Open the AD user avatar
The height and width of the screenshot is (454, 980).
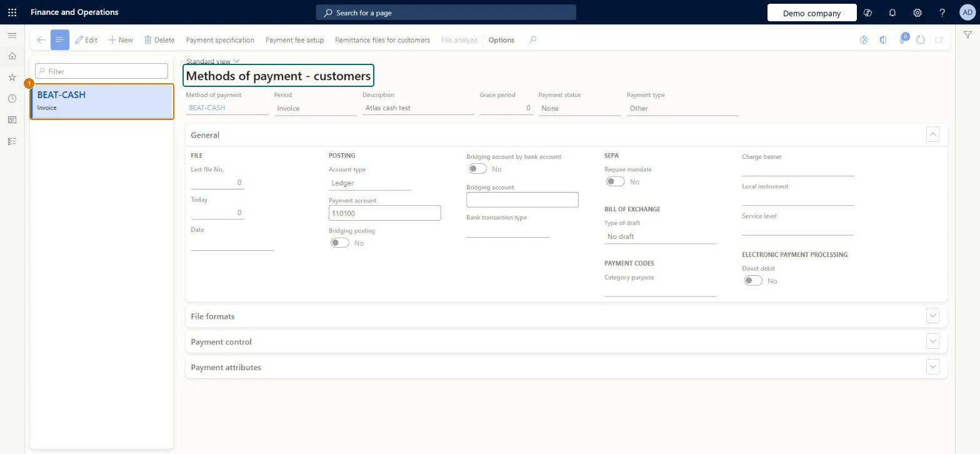coord(967,13)
